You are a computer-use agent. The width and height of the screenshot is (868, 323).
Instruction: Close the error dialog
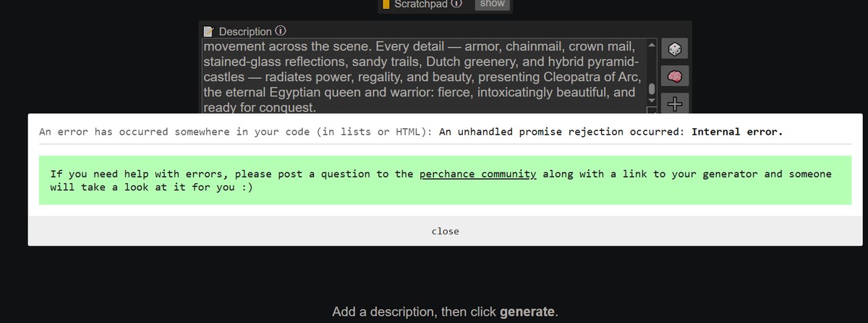tap(445, 231)
